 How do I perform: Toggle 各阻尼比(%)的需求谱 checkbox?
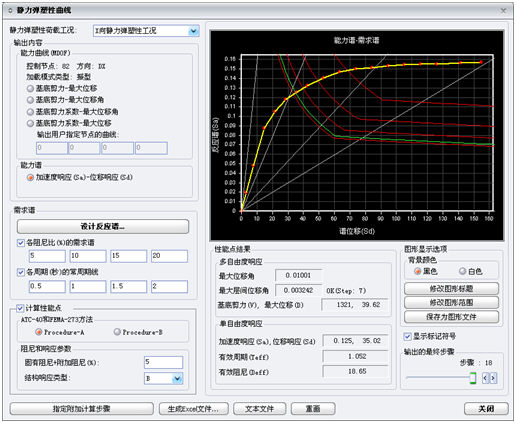tap(21, 243)
